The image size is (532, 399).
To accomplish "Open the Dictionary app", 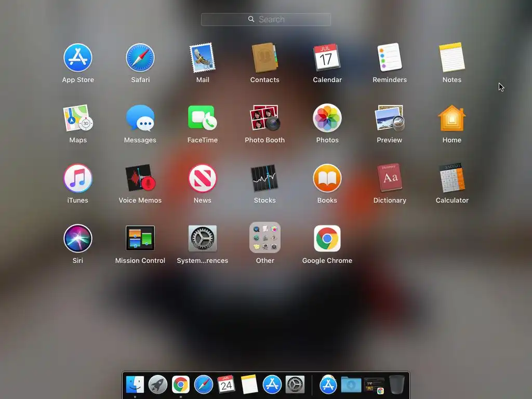I will (390, 178).
